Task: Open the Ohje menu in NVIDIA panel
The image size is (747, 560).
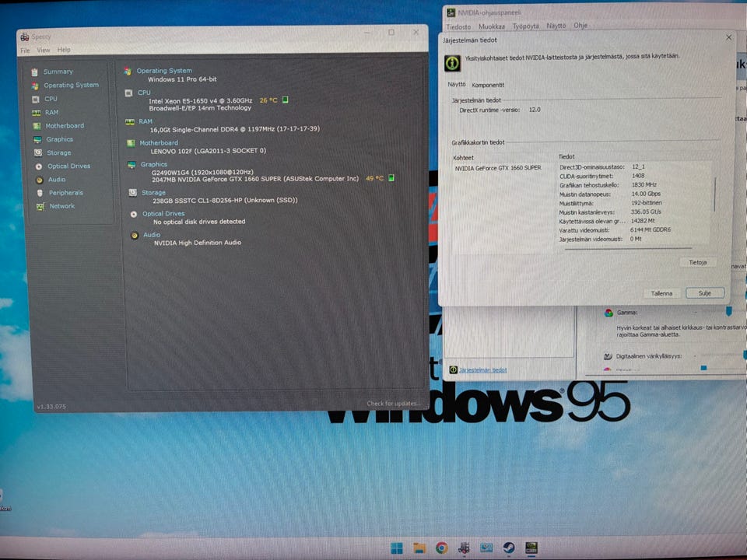Action: click(580, 25)
